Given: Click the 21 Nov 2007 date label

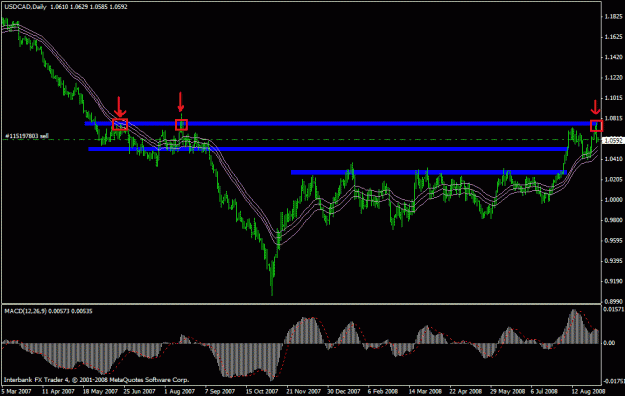Looking at the screenshot, I should [303, 391].
